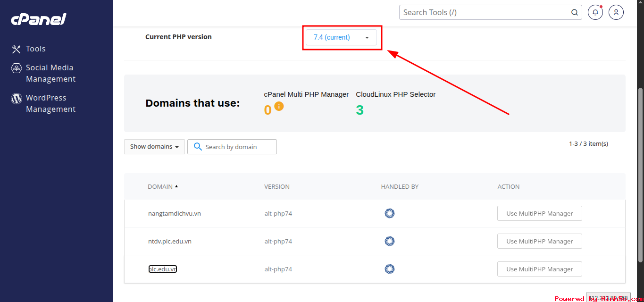Use MultiPHP Manager for plc.edu.vn

pos(540,269)
